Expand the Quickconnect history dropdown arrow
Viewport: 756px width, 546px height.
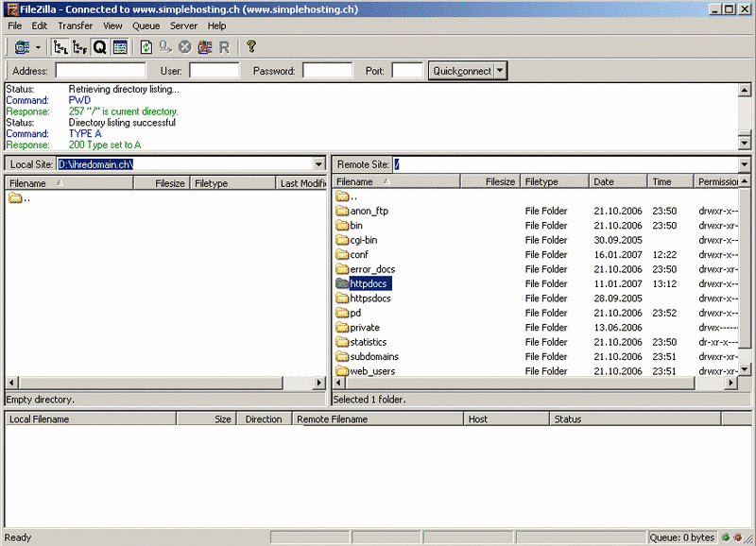[x=501, y=71]
